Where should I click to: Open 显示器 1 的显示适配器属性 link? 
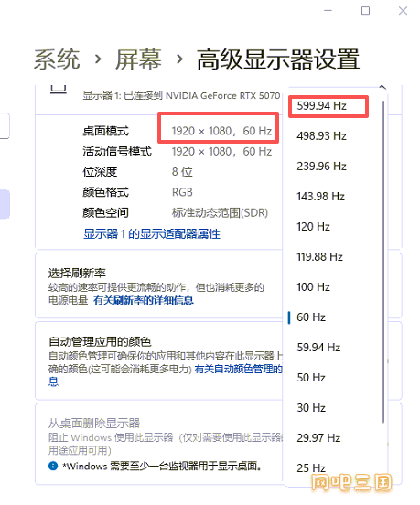[x=152, y=234]
